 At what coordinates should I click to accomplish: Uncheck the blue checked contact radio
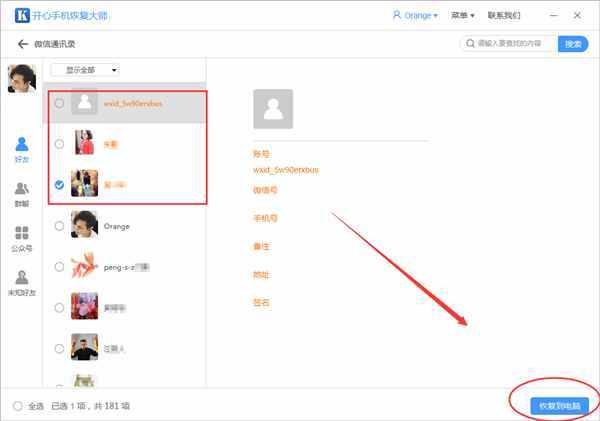tap(59, 185)
